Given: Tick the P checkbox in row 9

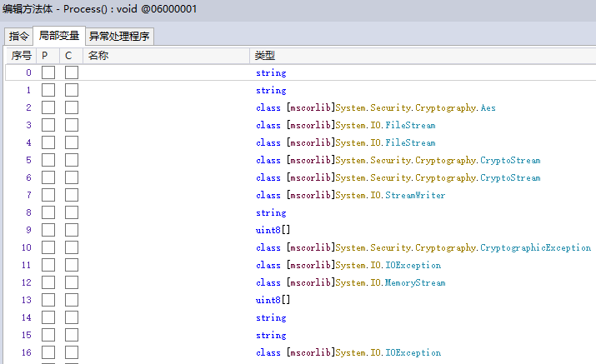Looking at the screenshot, I should pyautogui.click(x=48, y=230).
